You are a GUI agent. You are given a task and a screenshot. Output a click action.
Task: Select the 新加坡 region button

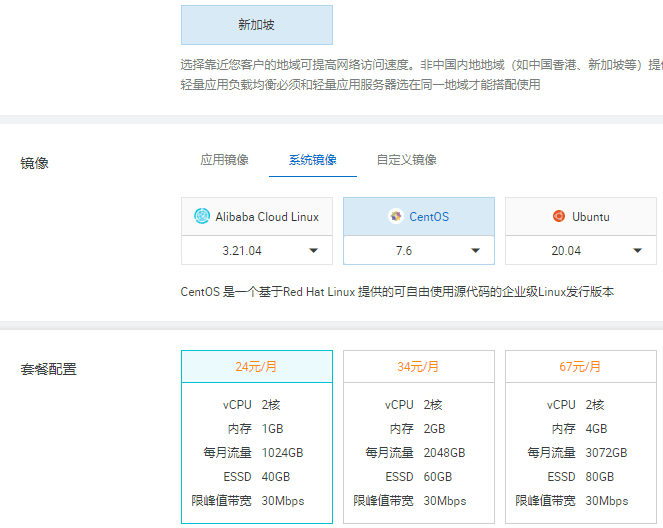click(257, 25)
